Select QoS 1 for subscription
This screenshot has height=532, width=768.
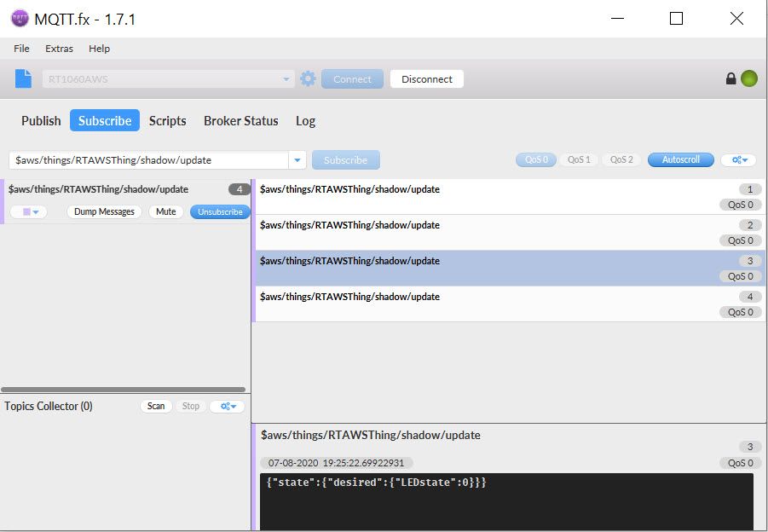click(579, 159)
